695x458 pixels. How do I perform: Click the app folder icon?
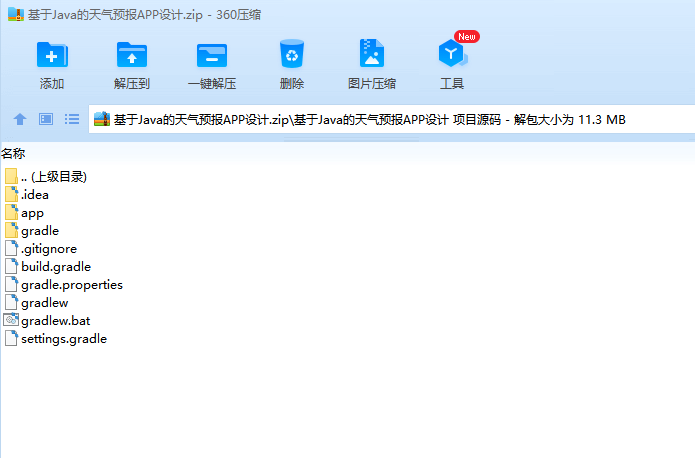pos(12,212)
